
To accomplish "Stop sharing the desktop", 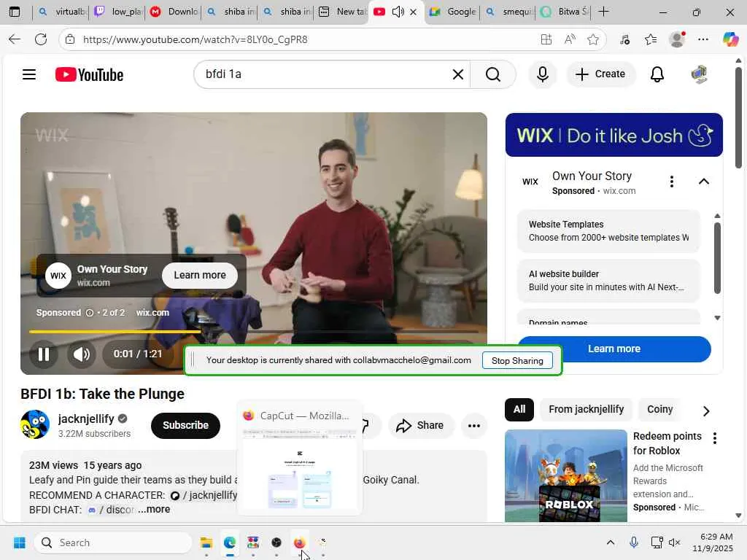I will pos(517,360).
